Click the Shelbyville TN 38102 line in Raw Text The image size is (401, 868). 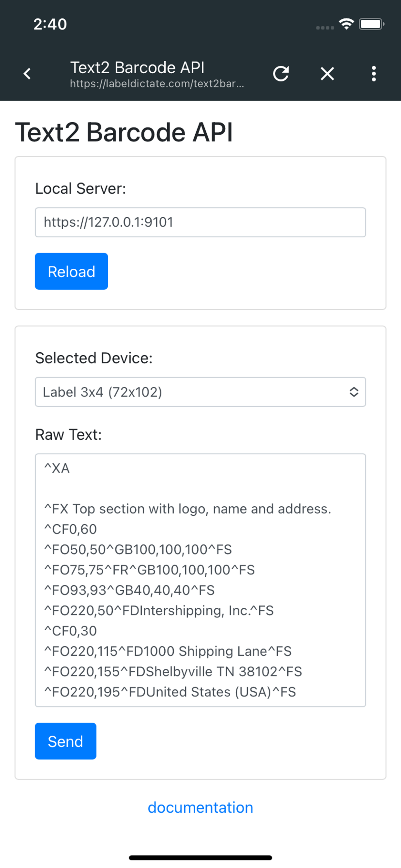click(173, 672)
